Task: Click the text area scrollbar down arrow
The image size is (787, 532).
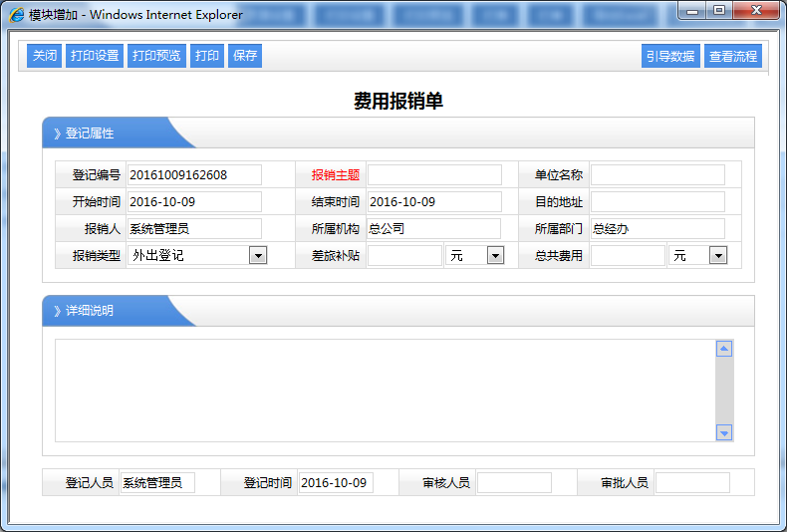Action: point(724,432)
